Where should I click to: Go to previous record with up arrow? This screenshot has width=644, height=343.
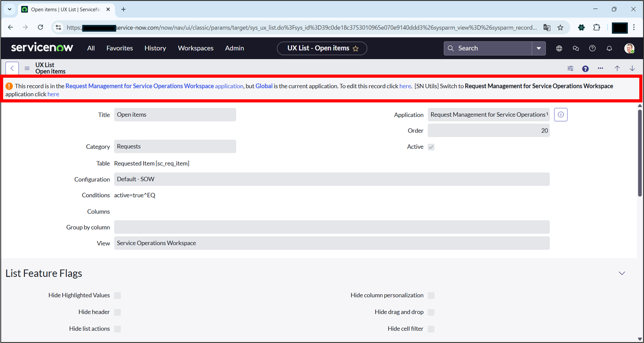coord(617,68)
